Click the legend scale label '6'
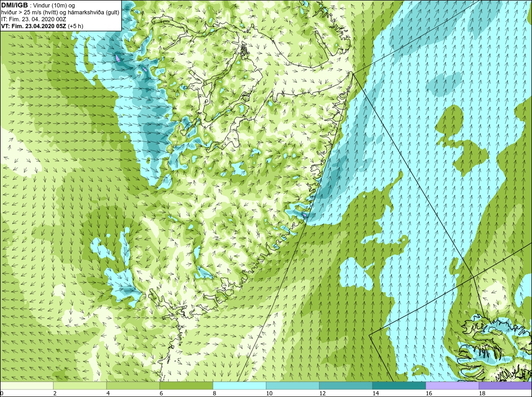 [162, 393]
